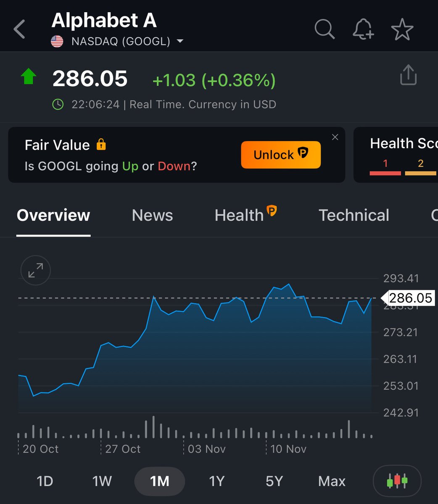Expand the chart to fullscreen with the arrows icon
This screenshot has width=438, height=504.
tap(35, 270)
